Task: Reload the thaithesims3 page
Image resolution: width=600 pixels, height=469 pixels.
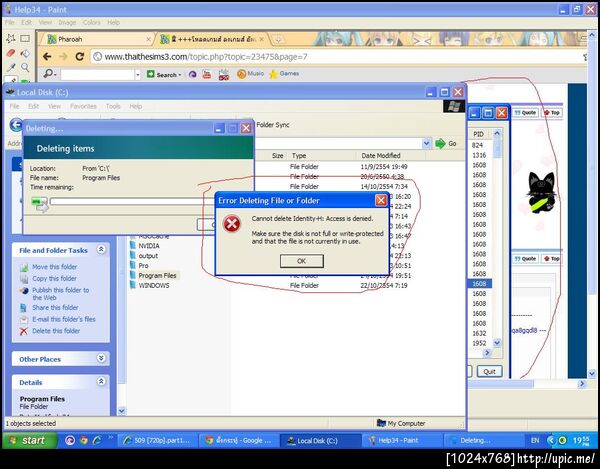Action: (x=79, y=57)
